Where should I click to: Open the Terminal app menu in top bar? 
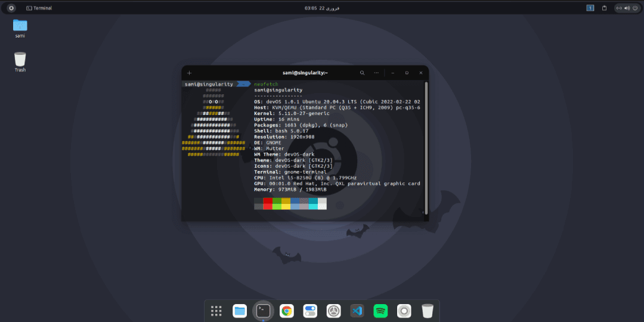tap(39, 8)
